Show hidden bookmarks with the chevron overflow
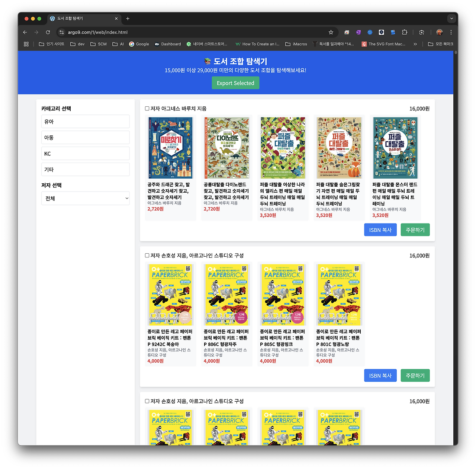476x469 pixels. click(415, 44)
